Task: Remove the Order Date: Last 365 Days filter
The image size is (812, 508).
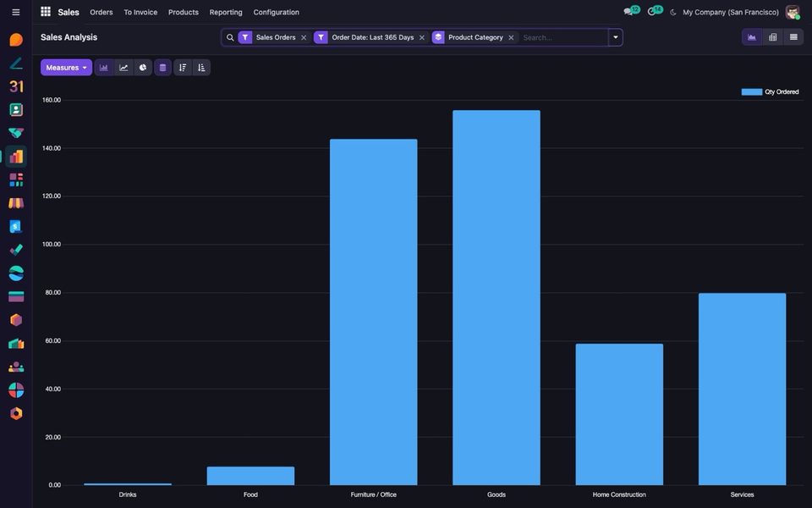Action: (x=422, y=37)
